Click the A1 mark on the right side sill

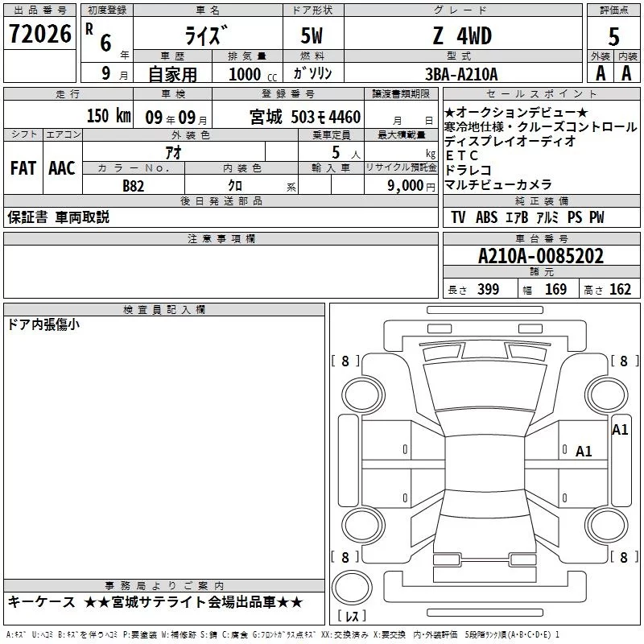coord(620,430)
